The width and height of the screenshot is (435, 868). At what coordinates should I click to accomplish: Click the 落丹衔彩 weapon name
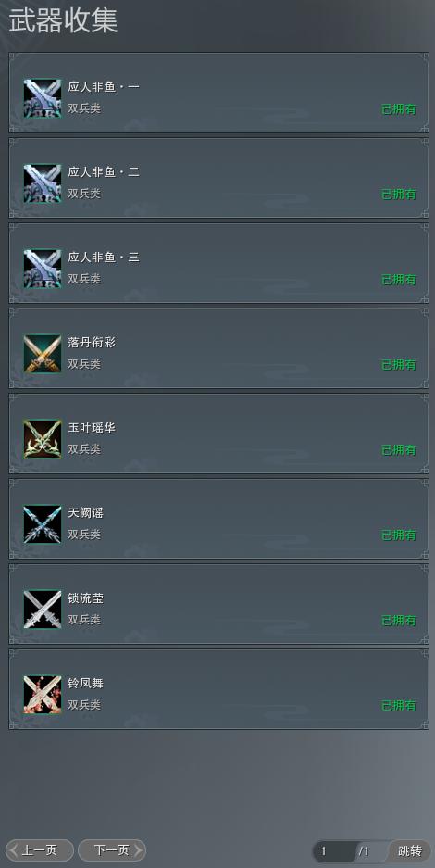pyautogui.click(x=92, y=343)
